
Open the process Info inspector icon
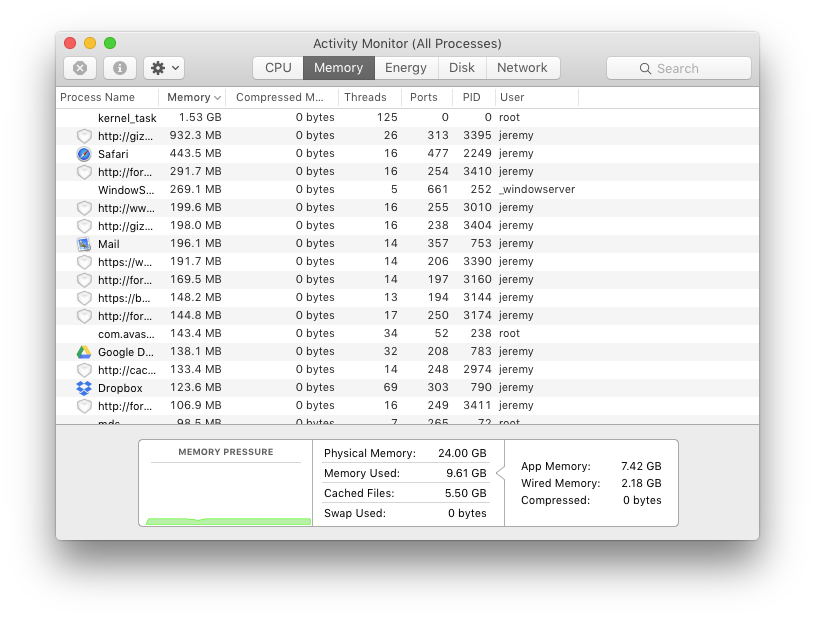[x=120, y=68]
